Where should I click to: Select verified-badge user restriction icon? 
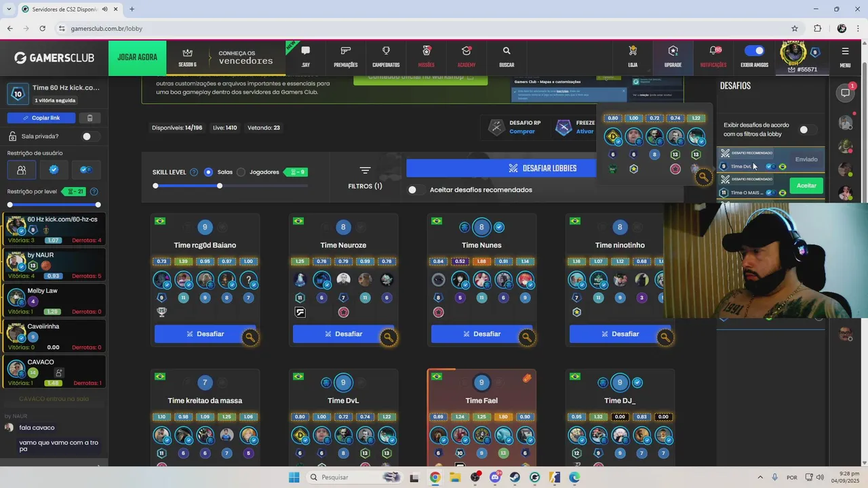pos(54,169)
